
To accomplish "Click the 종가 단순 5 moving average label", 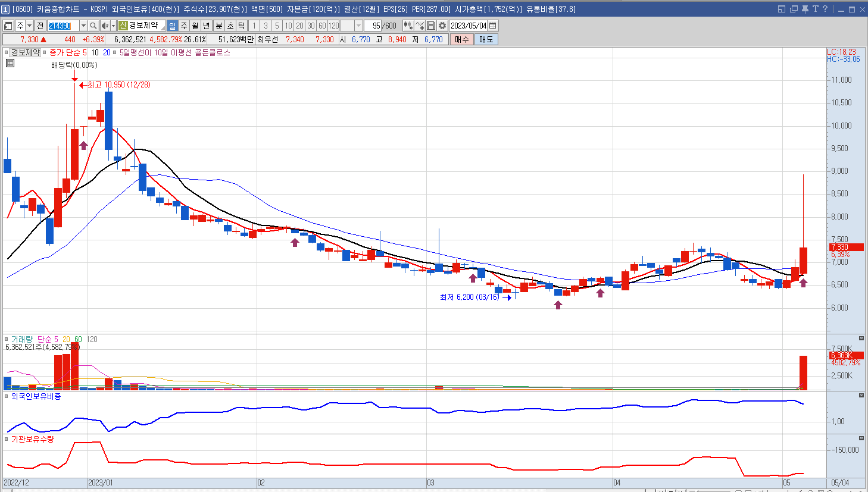I will pyautogui.click(x=68, y=52).
